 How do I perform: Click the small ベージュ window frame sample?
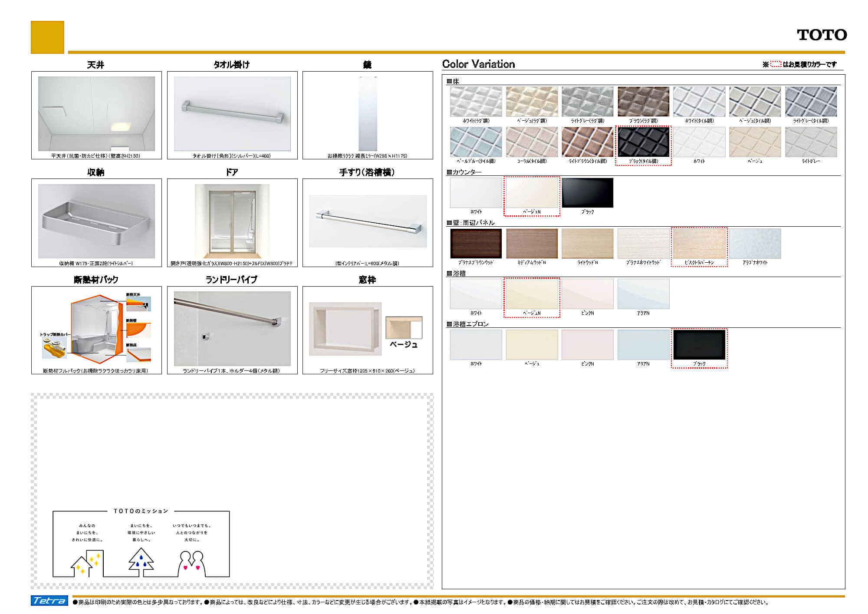click(404, 328)
